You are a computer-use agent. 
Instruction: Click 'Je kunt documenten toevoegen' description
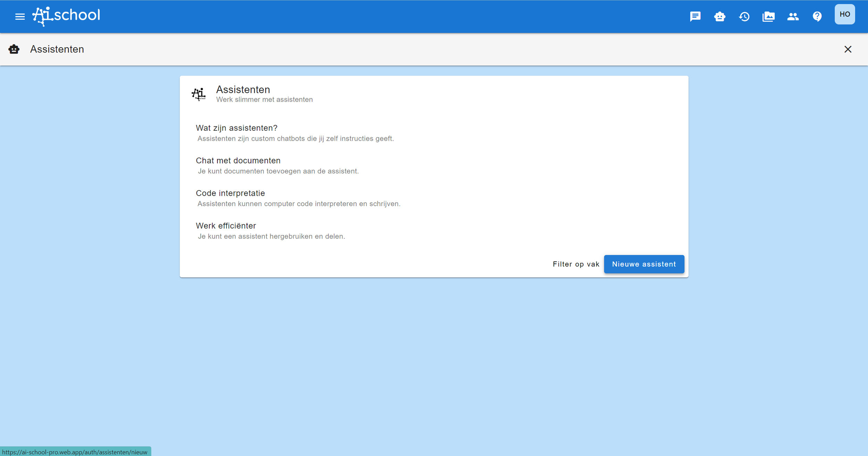[x=278, y=171]
